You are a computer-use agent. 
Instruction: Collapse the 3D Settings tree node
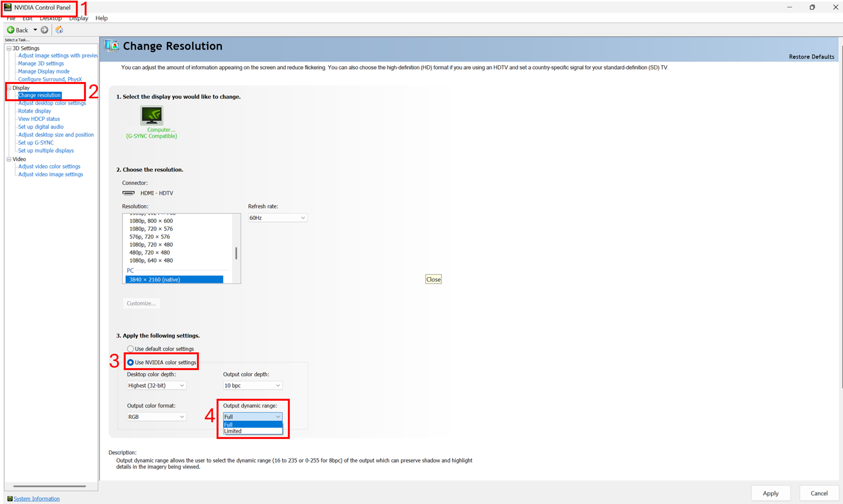pos(9,48)
